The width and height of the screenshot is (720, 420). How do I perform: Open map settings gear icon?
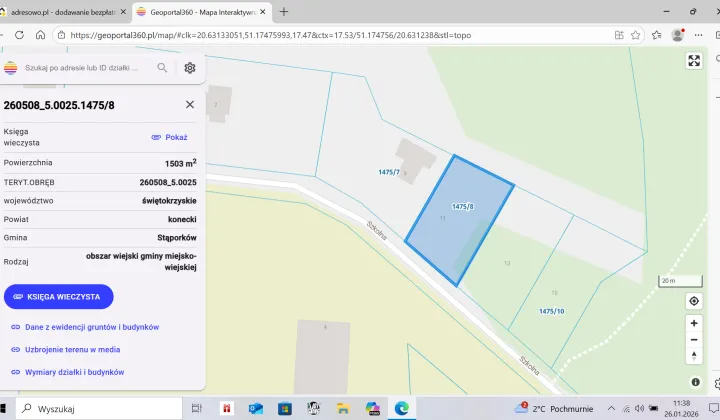point(190,68)
